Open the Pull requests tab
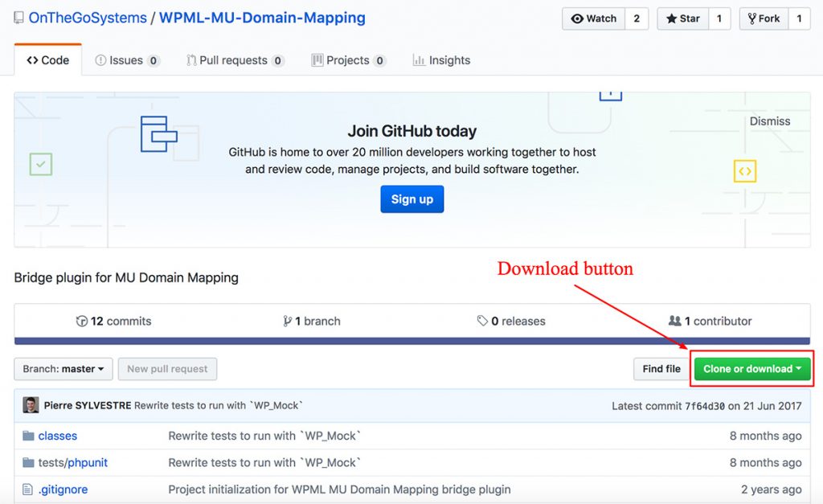823x504 pixels. coord(235,60)
